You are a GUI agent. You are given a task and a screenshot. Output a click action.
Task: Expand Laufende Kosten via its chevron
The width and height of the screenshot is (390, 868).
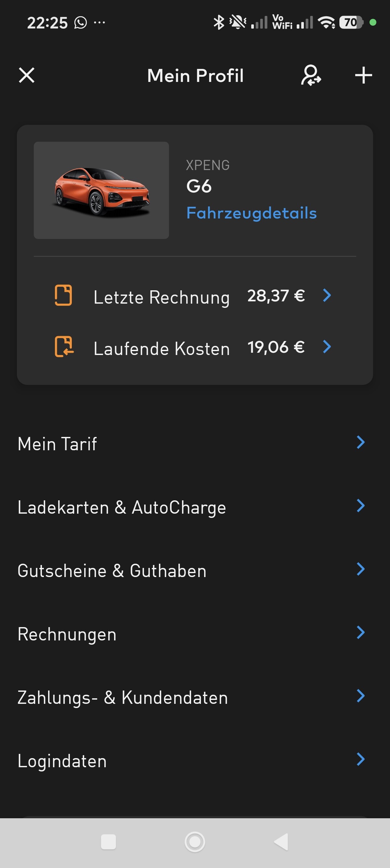[x=327, y=347]
